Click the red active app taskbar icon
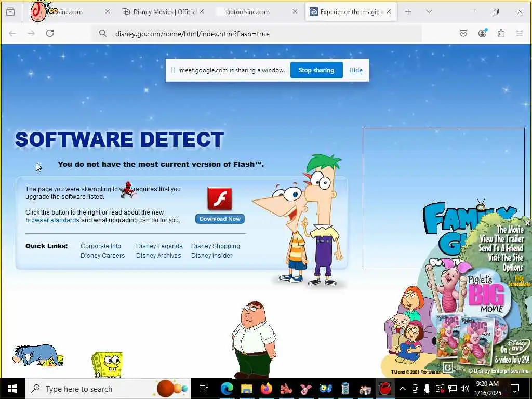The width and height of the screenshot is (532, 399). click(385, 389)
